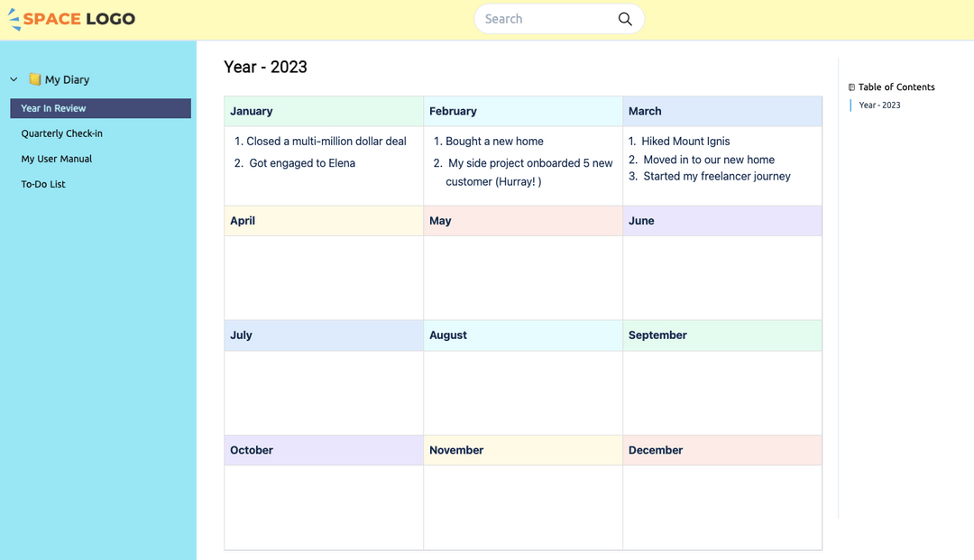This screenshot has height=560, width=974.
Task: Open the My User Manual page
Action: [56, 159]
